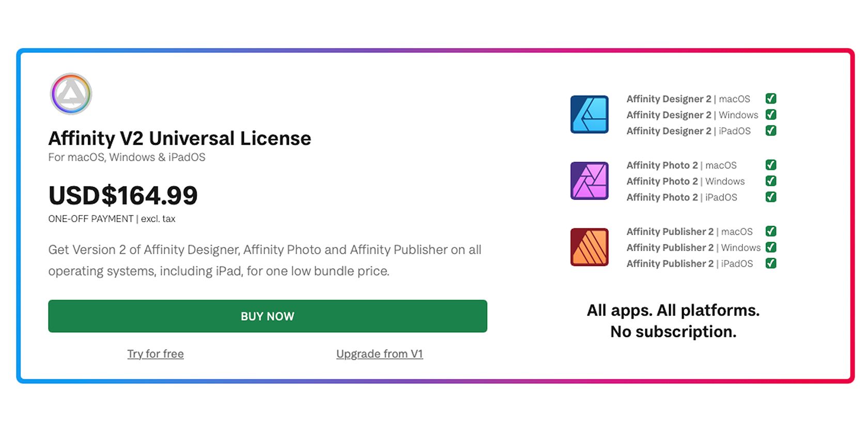868x434 pixels.
Task: Toggle the checkmark for Affinity Publisher 2 iPadOS
Action: [x=770, y=263]
